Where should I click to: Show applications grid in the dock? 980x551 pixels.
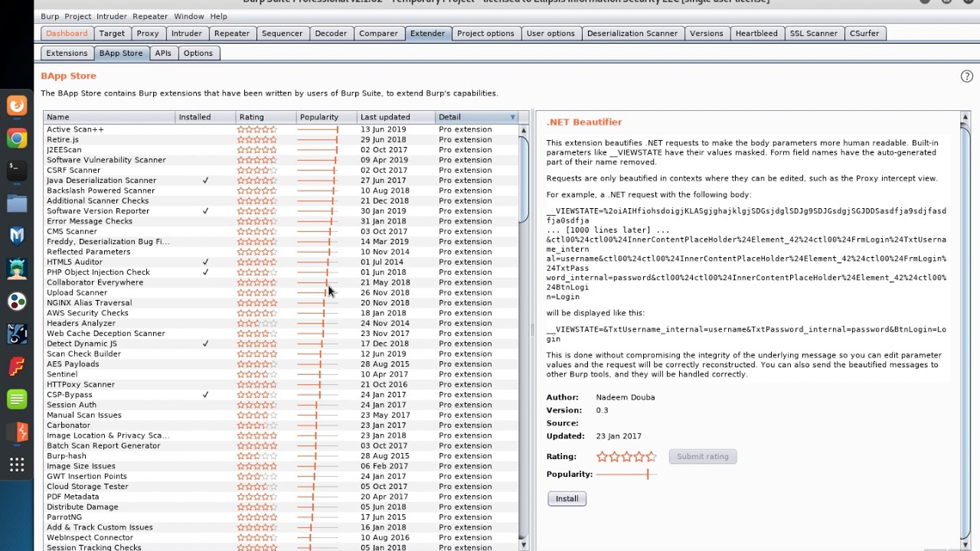pos(17,465)
